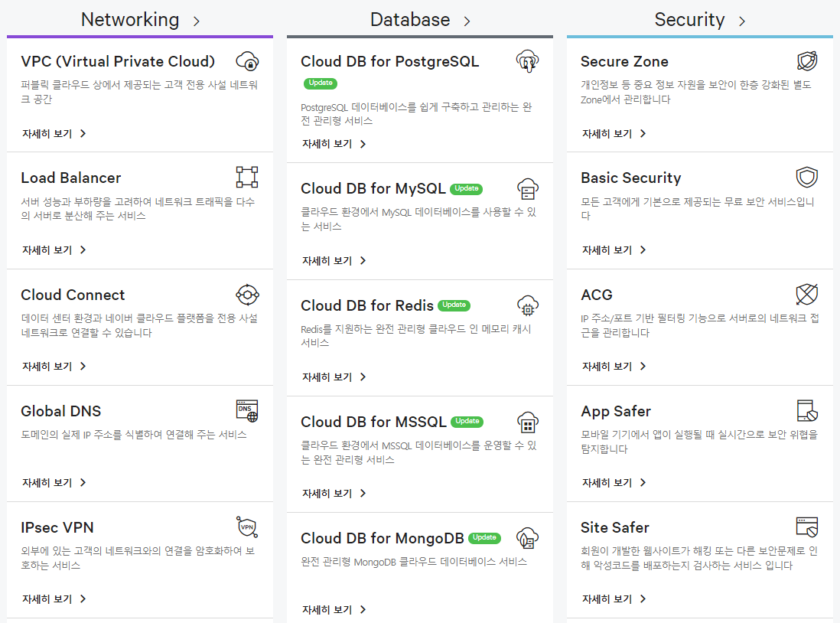Open 자세히 보기 under Cloud DB for PostgreSQL

click(334, 144)
